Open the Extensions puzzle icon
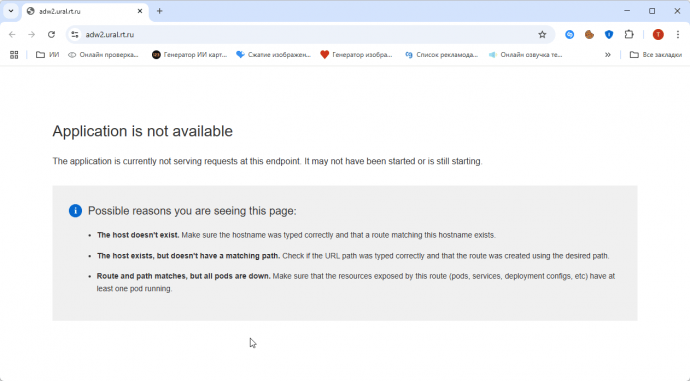 (x=629, y=34)
